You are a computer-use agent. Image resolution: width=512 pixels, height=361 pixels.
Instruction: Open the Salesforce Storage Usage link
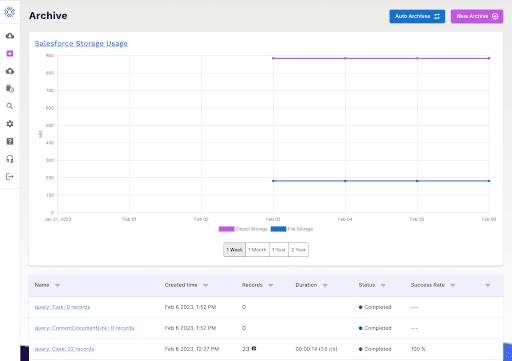(81, 44)
